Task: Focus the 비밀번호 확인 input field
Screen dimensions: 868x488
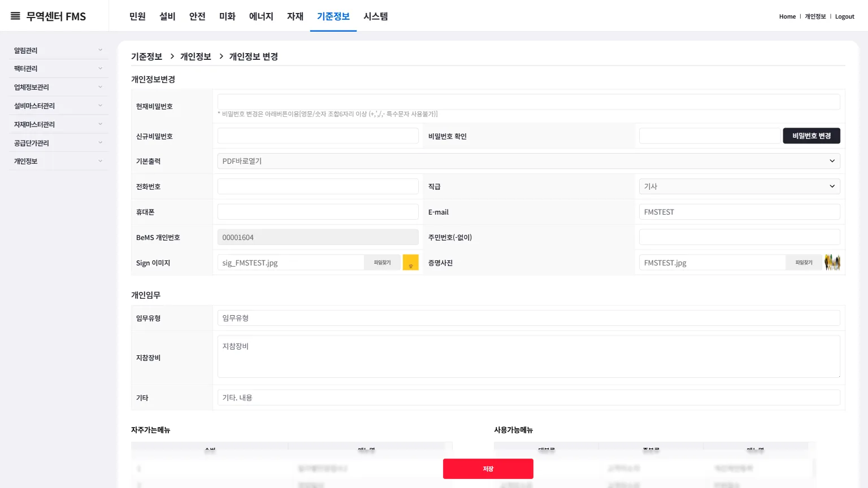Action: click(709, 136)
